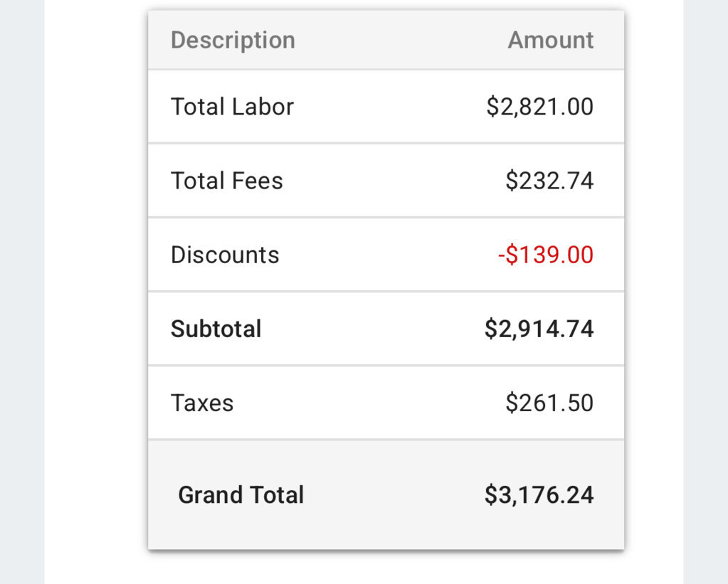This screenshot has width=728, height=584.
Task: Click empty space in the Subtotal row
Action: (x=371, y=329)
